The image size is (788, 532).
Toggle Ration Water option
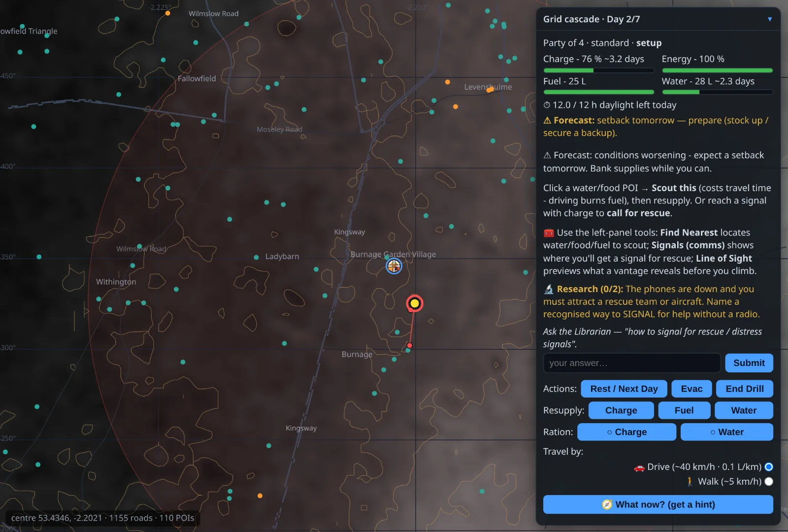pos(727,432)
